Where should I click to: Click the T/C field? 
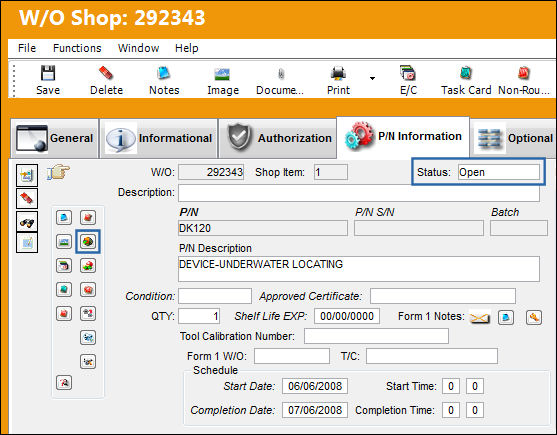[x=432, y=356]
